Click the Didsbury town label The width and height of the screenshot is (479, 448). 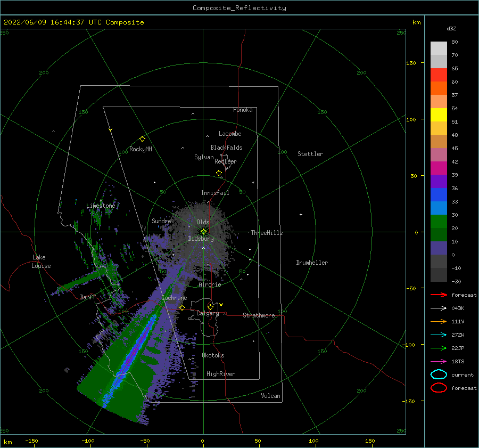point(201,239)
